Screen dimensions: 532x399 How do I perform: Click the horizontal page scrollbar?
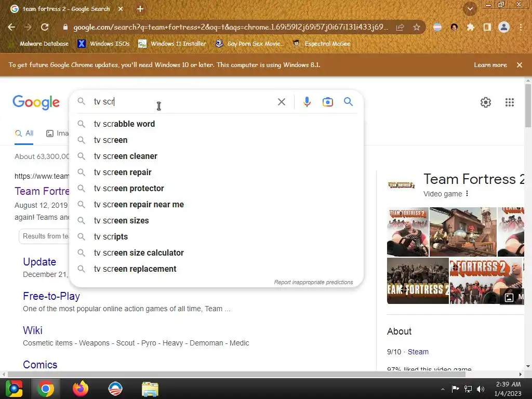pyautogui.click(x=236, y=374)
